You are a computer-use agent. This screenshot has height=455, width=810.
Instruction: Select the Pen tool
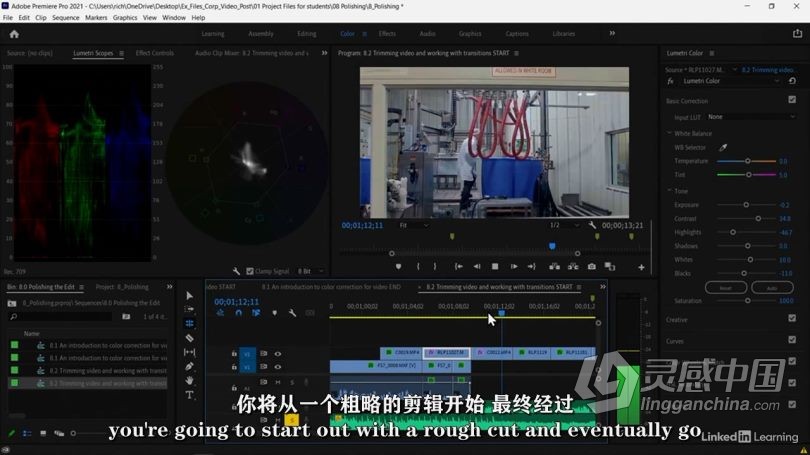[190, 366]
